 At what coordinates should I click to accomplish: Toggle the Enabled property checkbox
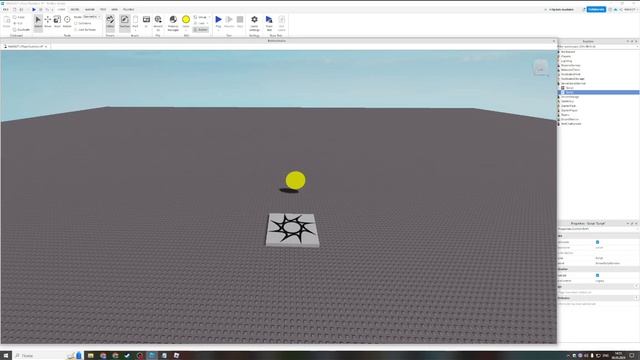pos(598,276)
